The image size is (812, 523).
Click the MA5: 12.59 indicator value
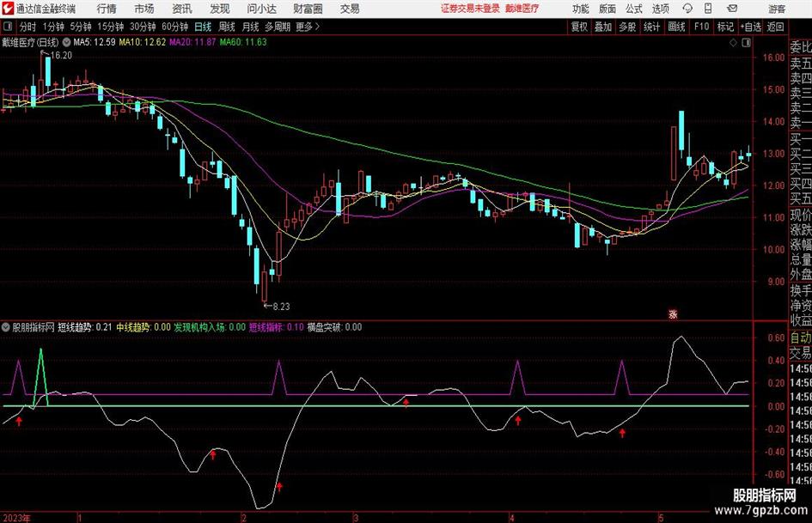tap(95, 42)
